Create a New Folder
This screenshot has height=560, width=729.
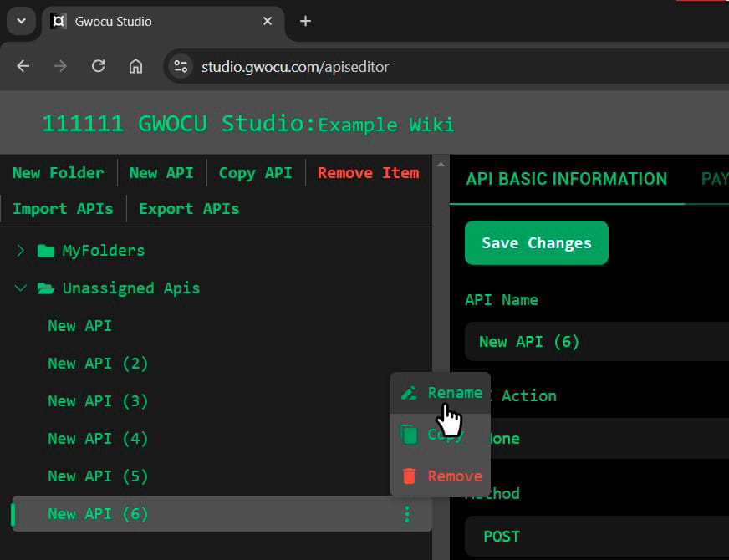tap(59, 173)
